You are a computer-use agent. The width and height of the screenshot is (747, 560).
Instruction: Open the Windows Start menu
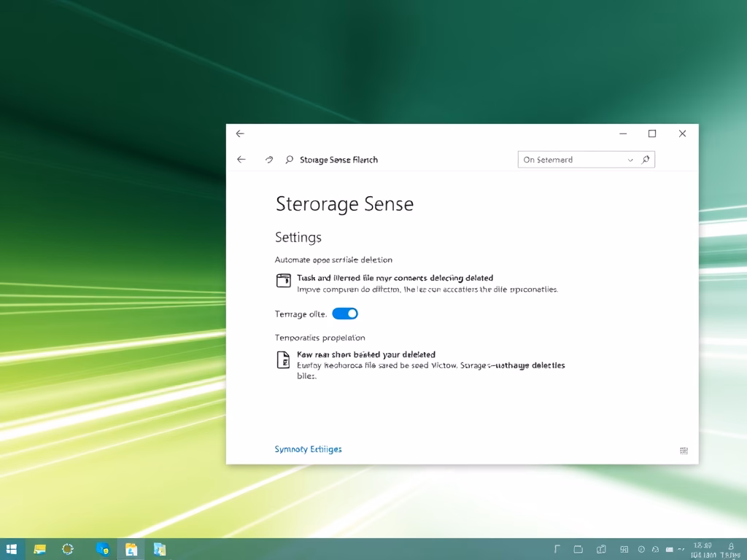(12, 549)
